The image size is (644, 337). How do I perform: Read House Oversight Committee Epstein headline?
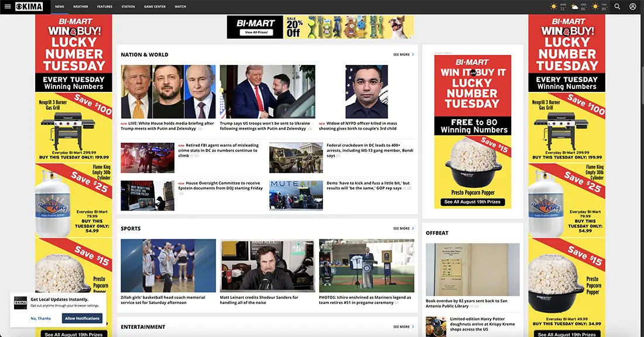(x=221, y=185)
